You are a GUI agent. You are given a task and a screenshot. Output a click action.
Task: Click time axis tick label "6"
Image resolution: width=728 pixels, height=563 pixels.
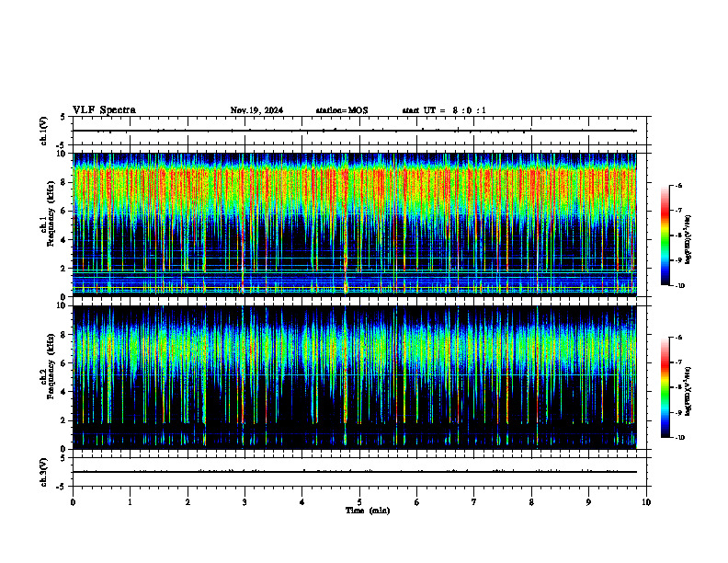417,502
